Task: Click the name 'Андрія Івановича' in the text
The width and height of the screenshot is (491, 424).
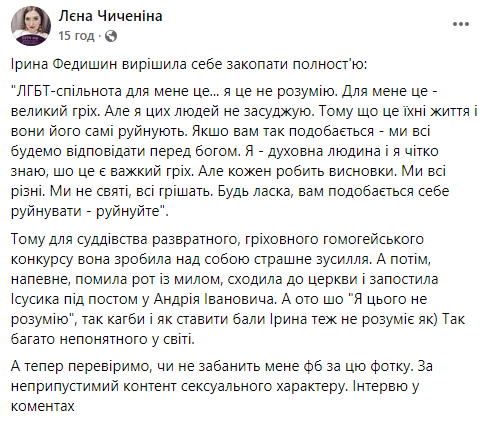Action: point(215,299)
